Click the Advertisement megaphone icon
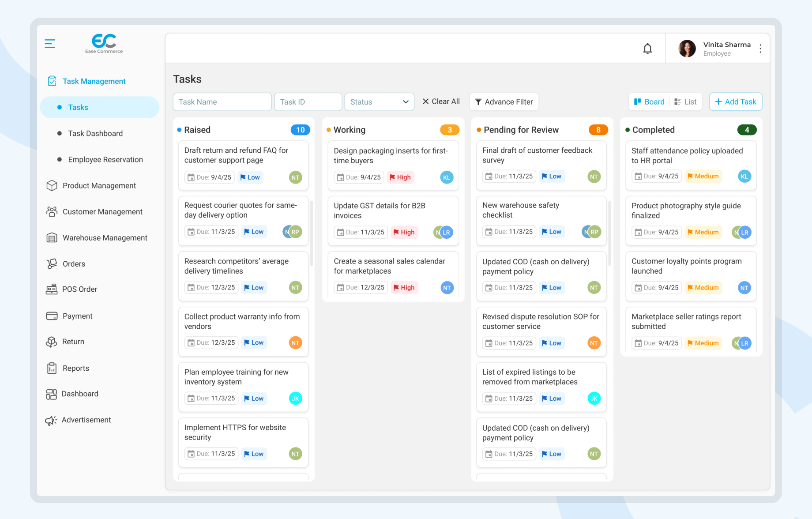Image resolution: width=812 pixels, height=519 pixels. (51, 420)
